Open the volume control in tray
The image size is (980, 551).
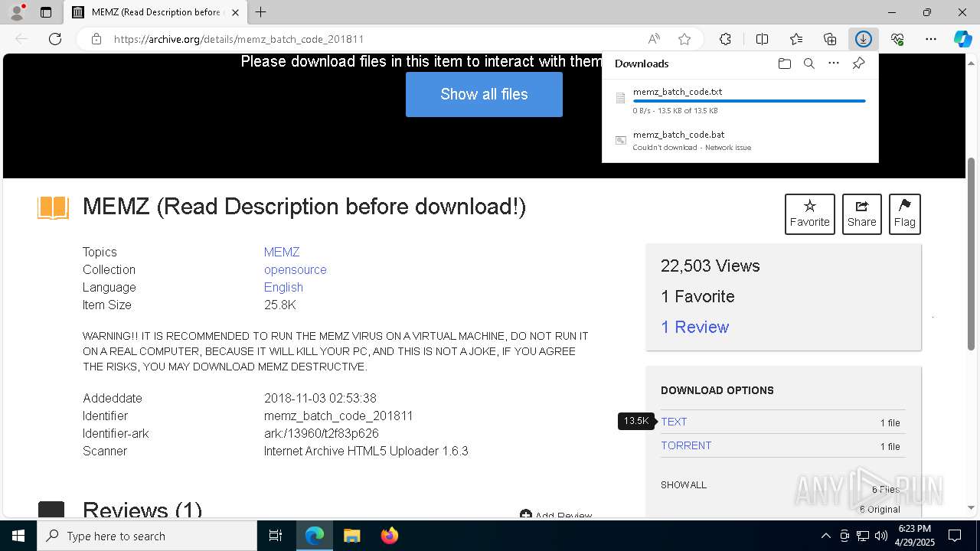[881, 536]
